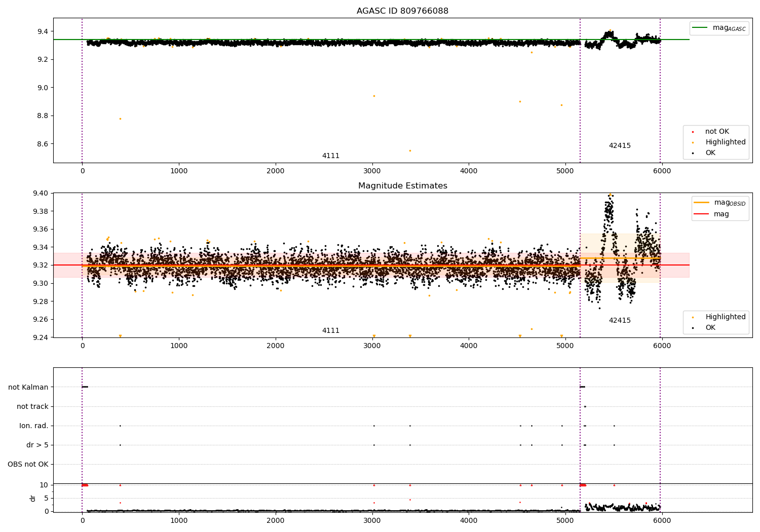
Task: Click the orange outlier point near 8.78 magnitude
Action: point(120,119)
